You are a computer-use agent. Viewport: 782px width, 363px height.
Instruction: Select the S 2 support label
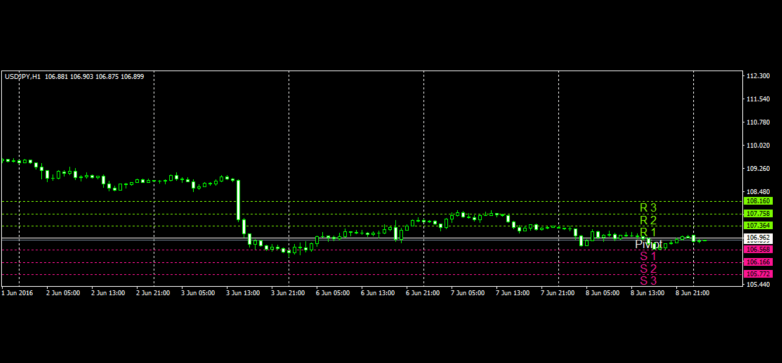[648, 268]
